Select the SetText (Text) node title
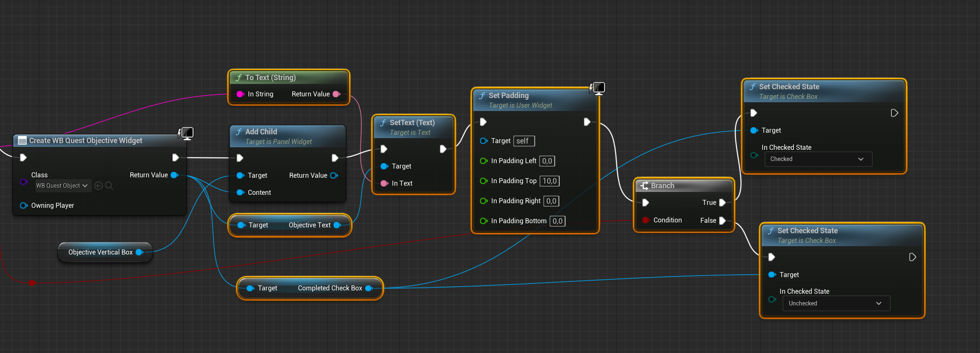 click(412, 123)
